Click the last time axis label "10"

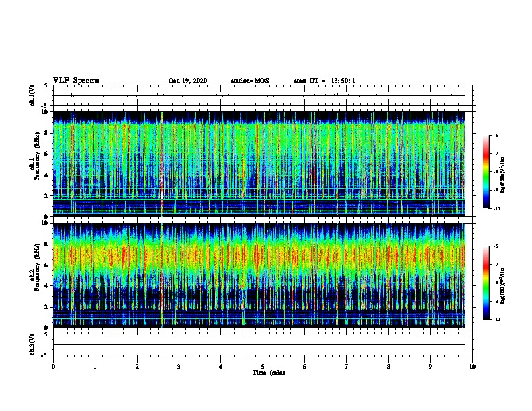click(472, 367)
